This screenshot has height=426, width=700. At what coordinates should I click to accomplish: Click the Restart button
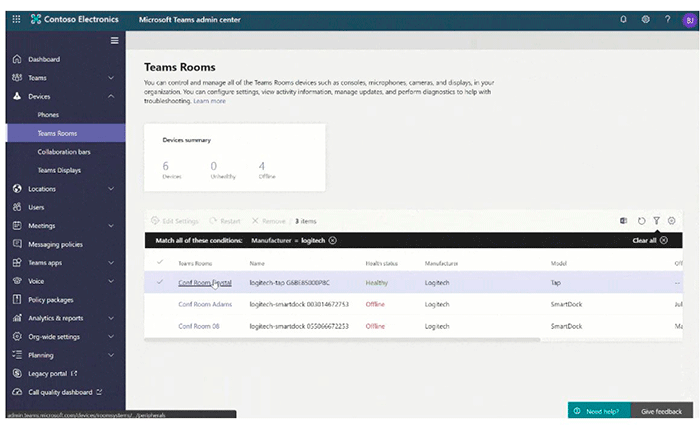pos(225,221)
